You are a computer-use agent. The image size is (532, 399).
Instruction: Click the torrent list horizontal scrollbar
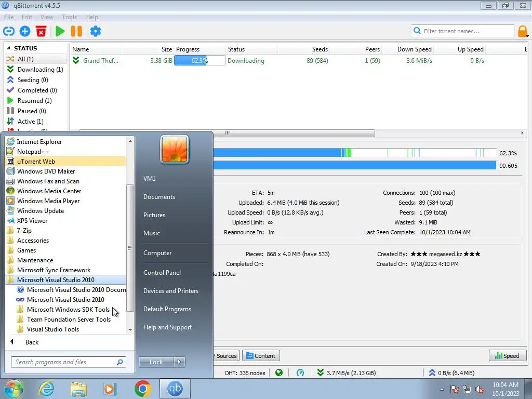coord(228,133)
